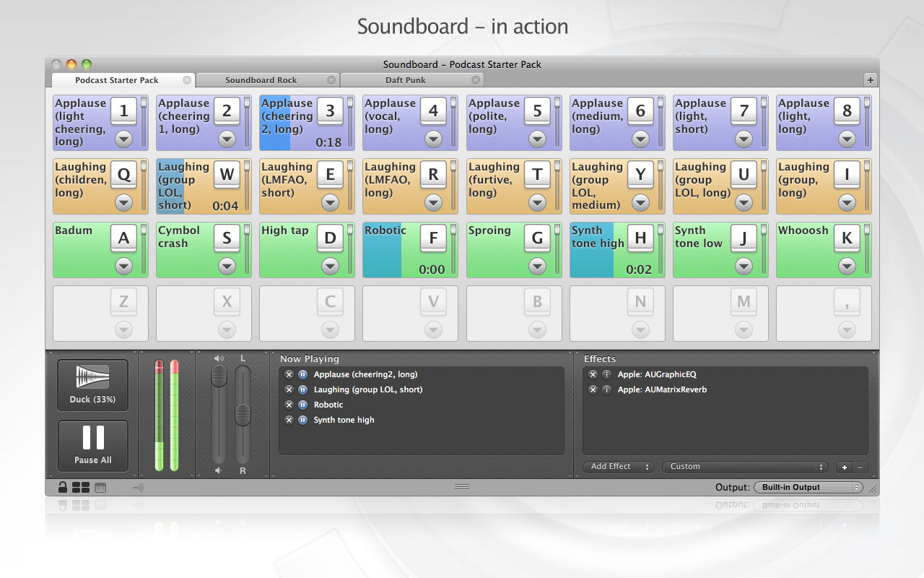Toggle the playing Synth tone high tile
The width and height of the screenshot is (924, 578).
coord(617,250)
